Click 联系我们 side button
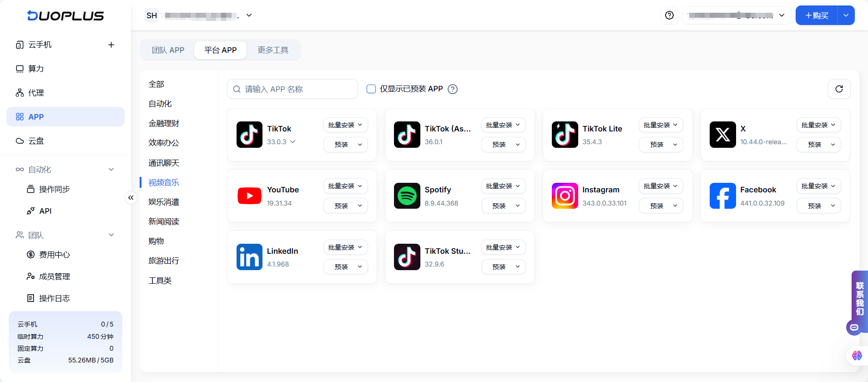This screenshot has height=382, width=868. [x=859, y=299]
